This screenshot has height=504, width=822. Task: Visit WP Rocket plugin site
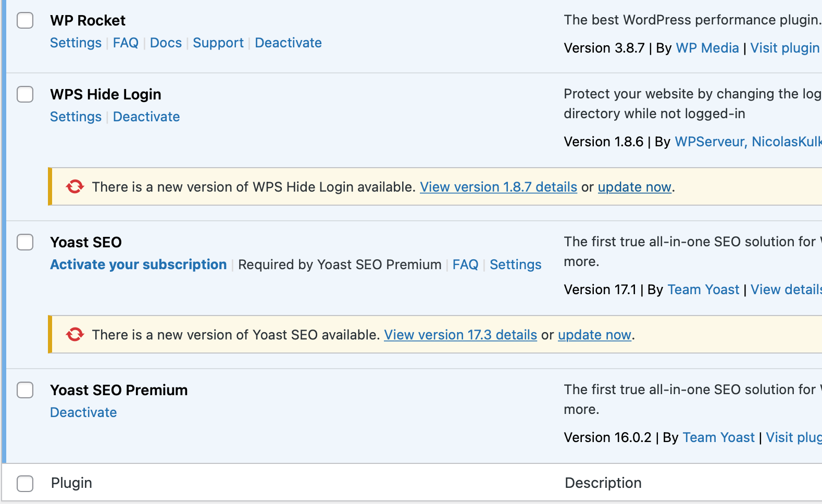(x=786, y=48)
